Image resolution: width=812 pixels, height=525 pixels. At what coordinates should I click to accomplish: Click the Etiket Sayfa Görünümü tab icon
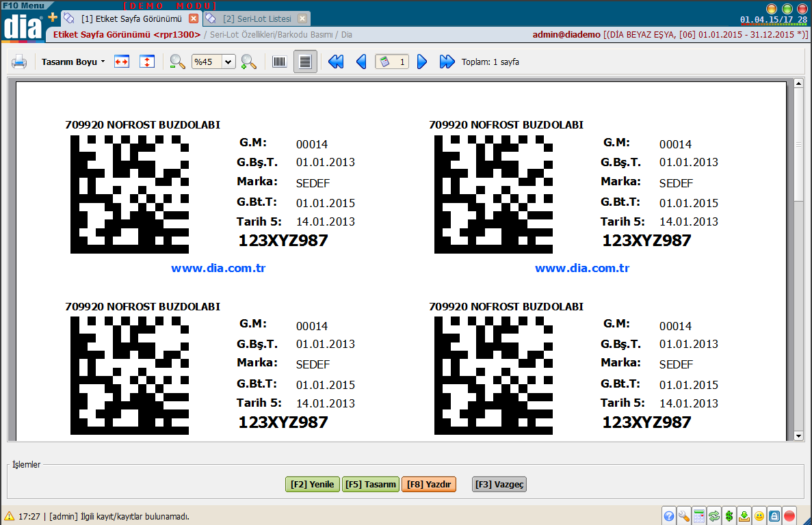[69, 18]
